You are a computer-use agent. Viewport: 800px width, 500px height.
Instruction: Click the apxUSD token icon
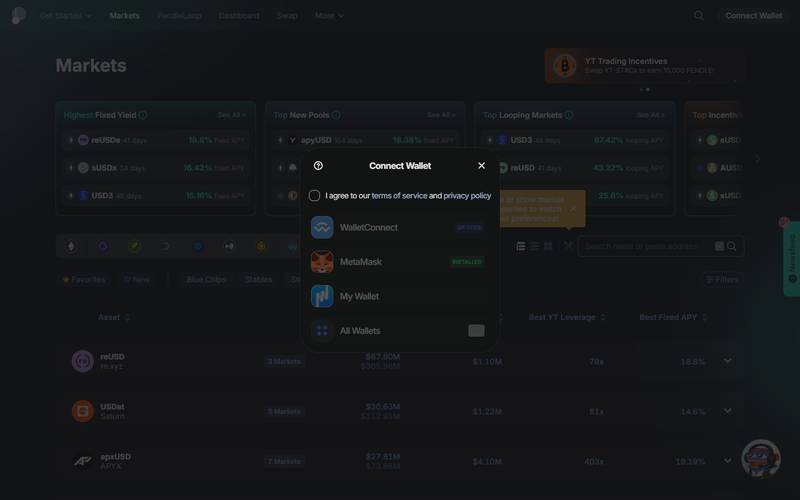point(83,461)
